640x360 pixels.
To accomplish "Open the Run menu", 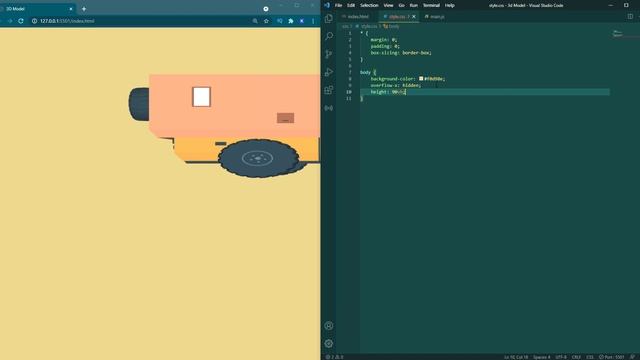I will tap(413, 5).
